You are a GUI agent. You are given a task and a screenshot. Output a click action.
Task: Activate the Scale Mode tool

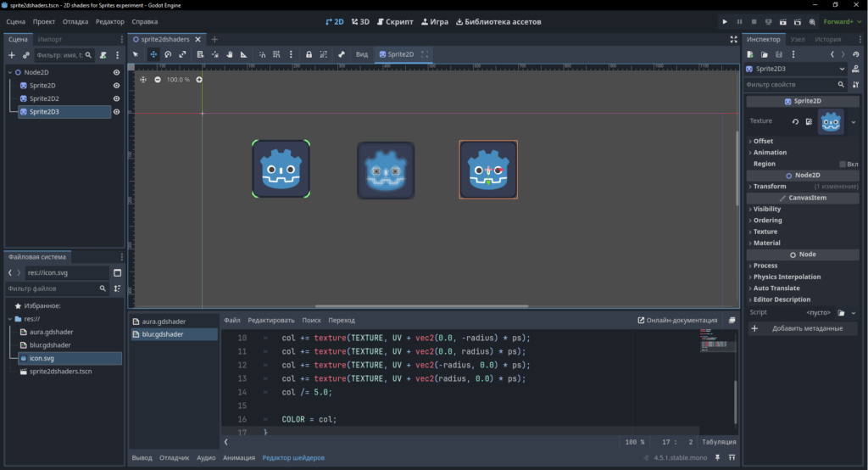click(x=182, y=54)
